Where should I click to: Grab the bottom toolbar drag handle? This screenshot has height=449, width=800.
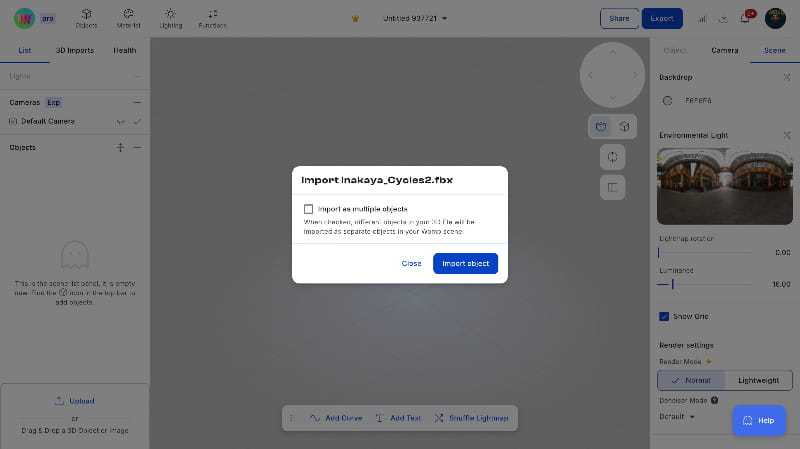292,418
